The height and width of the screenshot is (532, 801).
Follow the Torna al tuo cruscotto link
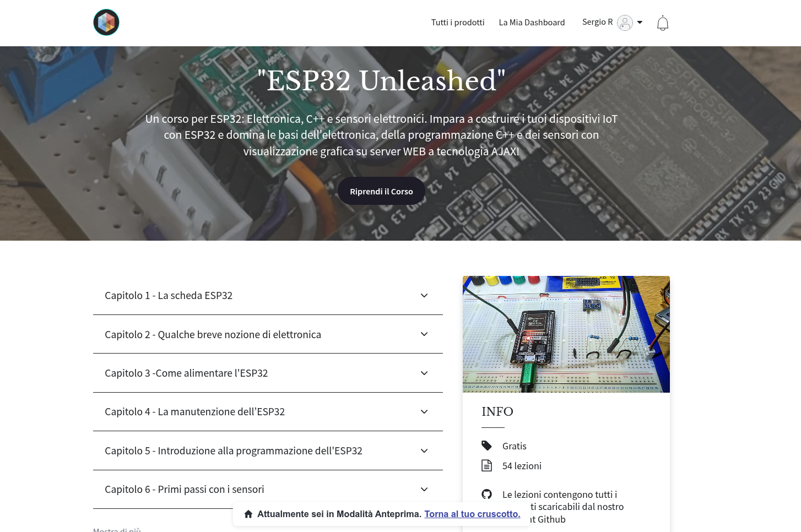pos(472,514)
